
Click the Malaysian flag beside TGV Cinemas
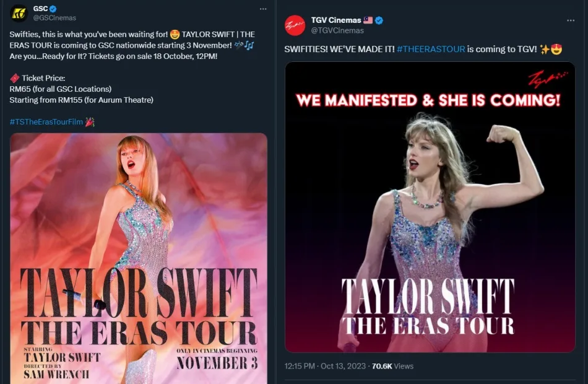click(368, 20)
